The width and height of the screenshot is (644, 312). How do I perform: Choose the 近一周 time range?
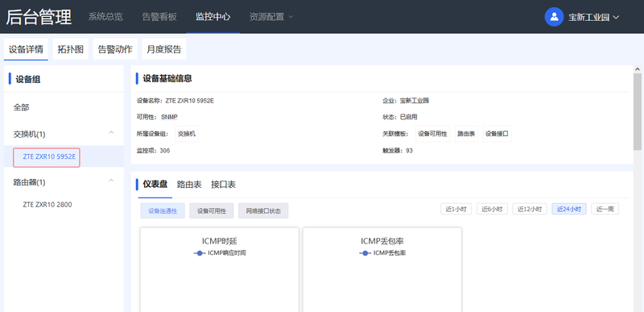(x=605, y=209)
